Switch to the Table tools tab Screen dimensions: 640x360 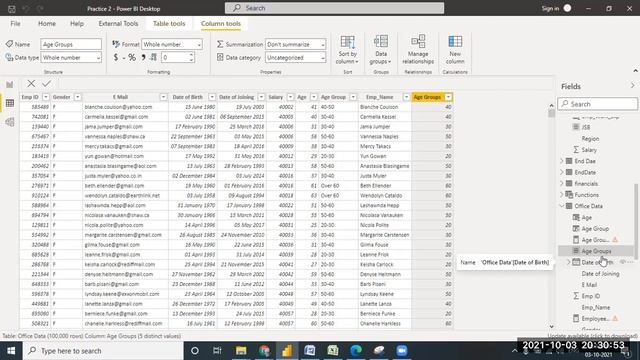(x=169, y=24)
